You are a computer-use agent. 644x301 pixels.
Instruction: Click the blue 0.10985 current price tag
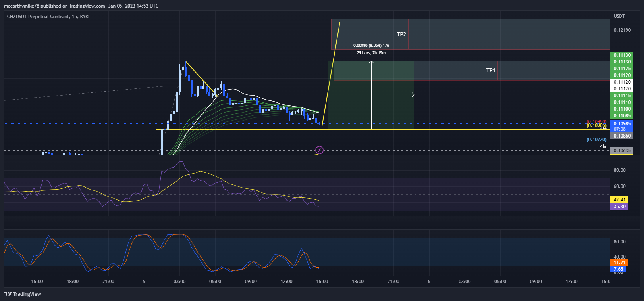[x=622, y=124]
